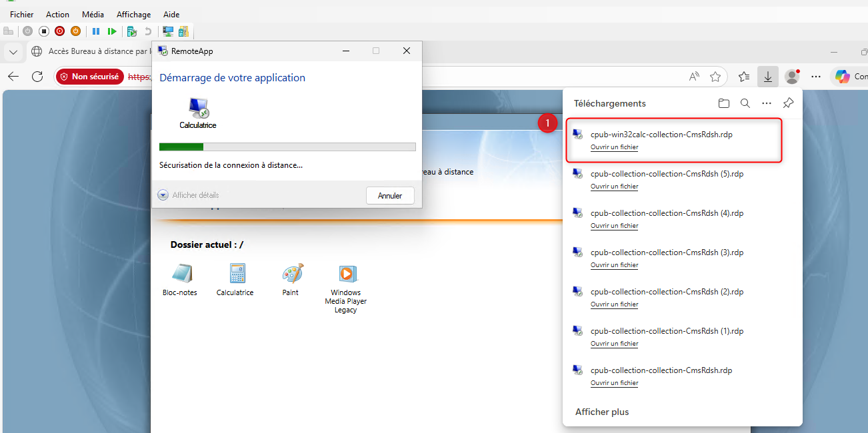
Task: Search within the downloads list
Action: (745, 103)
